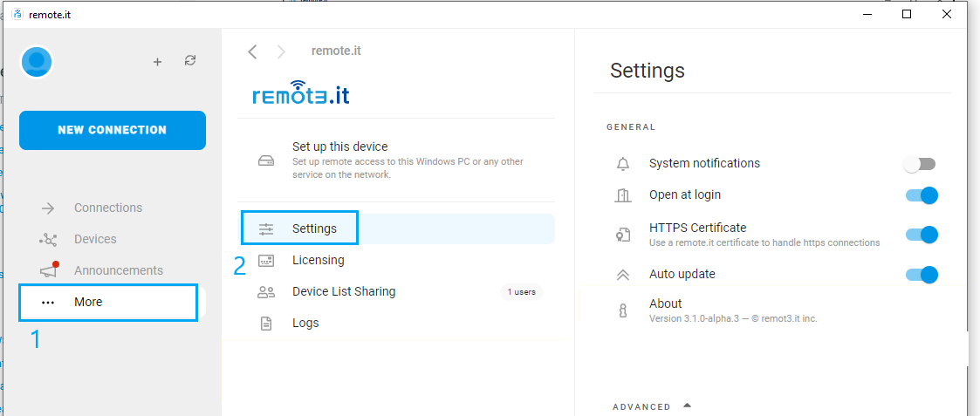Click the remote.it logo
The image size is (980, 416).
click(x=300, y=93)
